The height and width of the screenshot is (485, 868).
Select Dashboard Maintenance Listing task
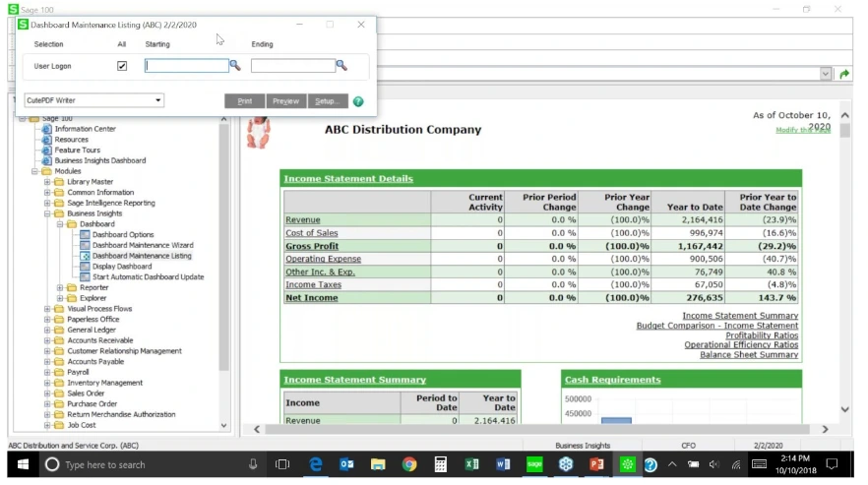142,255
